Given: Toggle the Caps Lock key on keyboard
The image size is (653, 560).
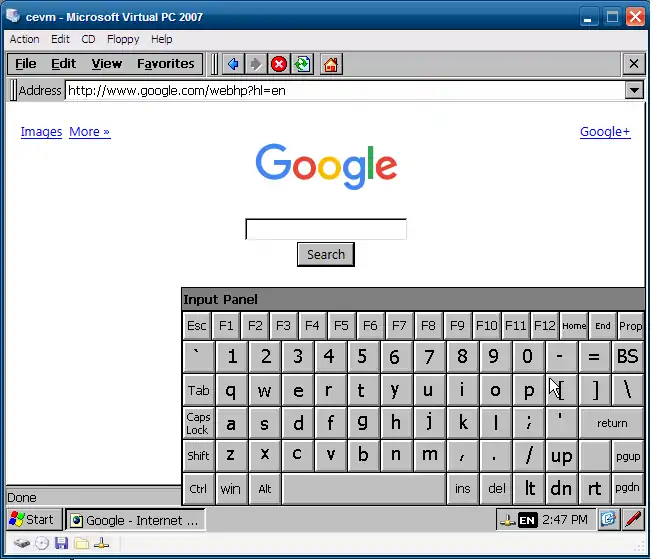Looking at the screenshot, I should tap(199, 423).
